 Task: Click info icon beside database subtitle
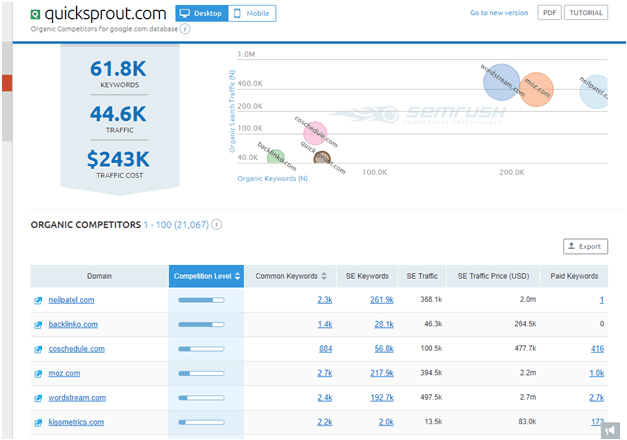(x=185, y=29)
